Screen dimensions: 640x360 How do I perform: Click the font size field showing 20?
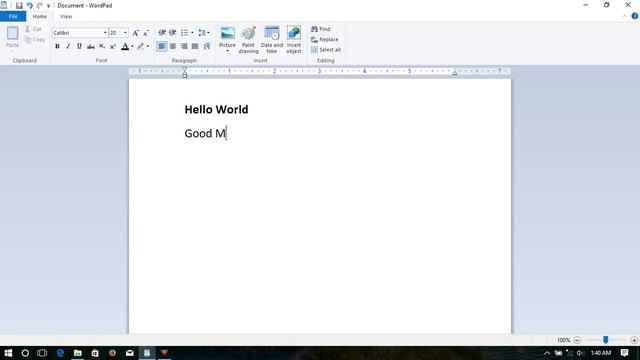(116, 33)
